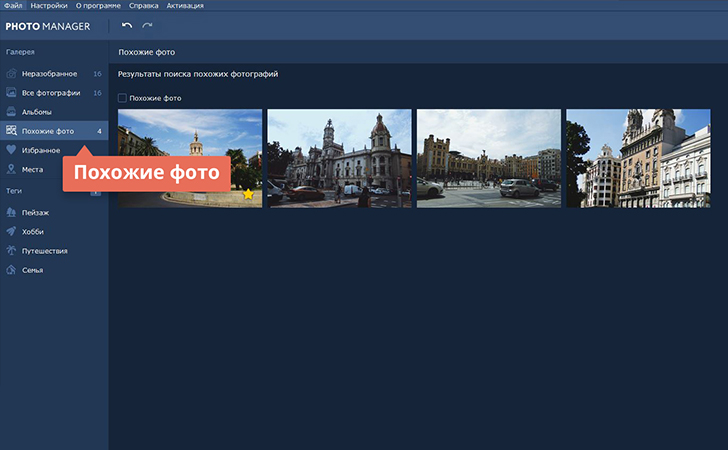Go to Альбомы in the sidebar
This screenshot has width=728, height=450.
coord(37,112)
